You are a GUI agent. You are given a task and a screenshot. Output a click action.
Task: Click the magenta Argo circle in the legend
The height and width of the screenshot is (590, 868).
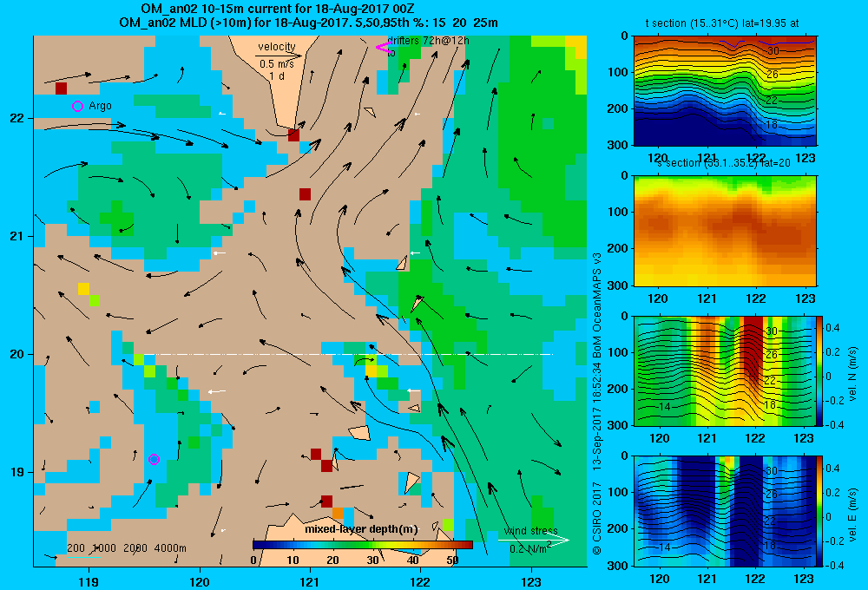tap(77, 106)
